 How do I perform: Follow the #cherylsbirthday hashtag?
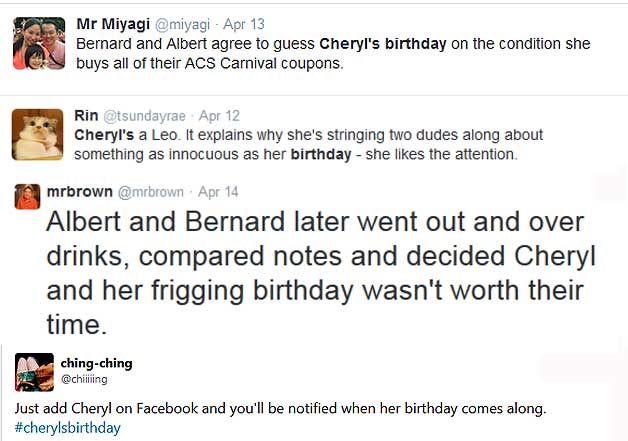coord(68,428)
